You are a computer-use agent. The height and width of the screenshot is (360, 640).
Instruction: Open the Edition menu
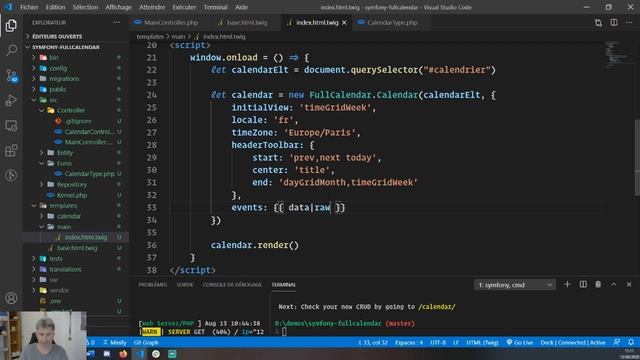coord(56,7)
